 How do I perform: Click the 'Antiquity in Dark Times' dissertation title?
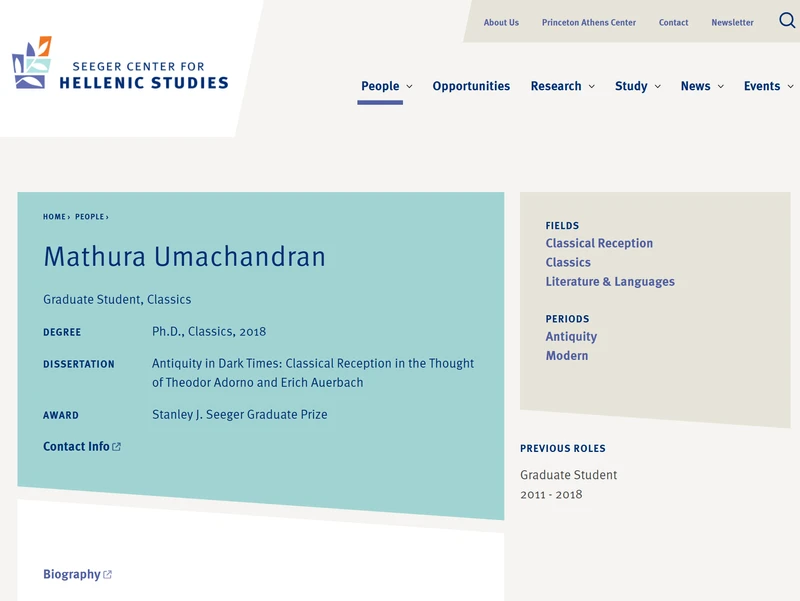[313, 373]
